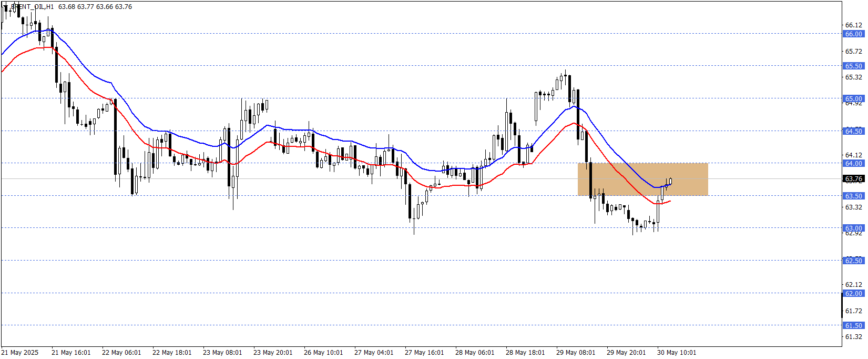Click the 29 May 20:01 time label

pos(626,353)
